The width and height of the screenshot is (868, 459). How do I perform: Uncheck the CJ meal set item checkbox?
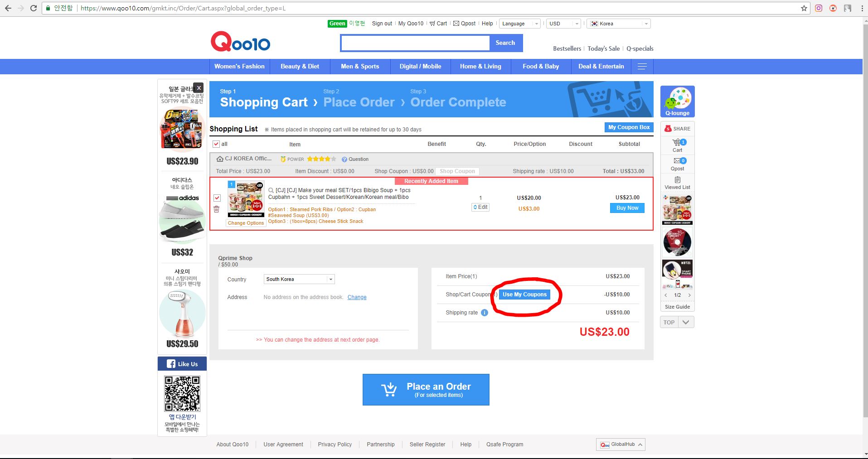[217, 198]
